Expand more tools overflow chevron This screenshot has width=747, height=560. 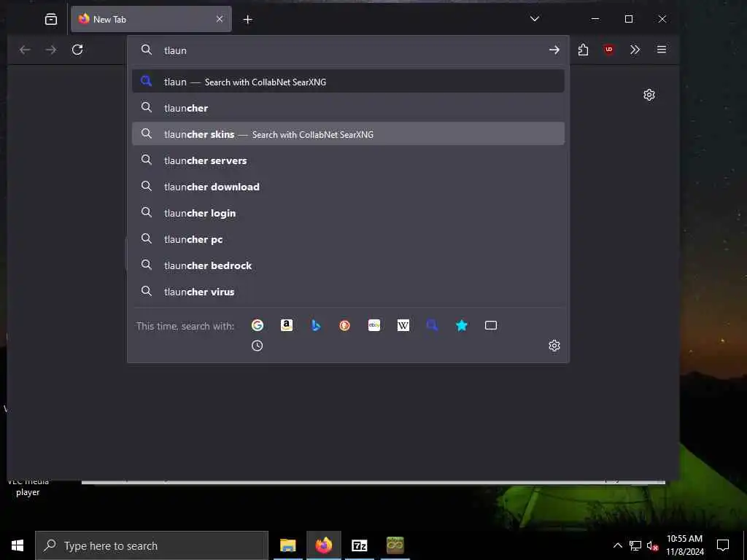click(635, 50)
